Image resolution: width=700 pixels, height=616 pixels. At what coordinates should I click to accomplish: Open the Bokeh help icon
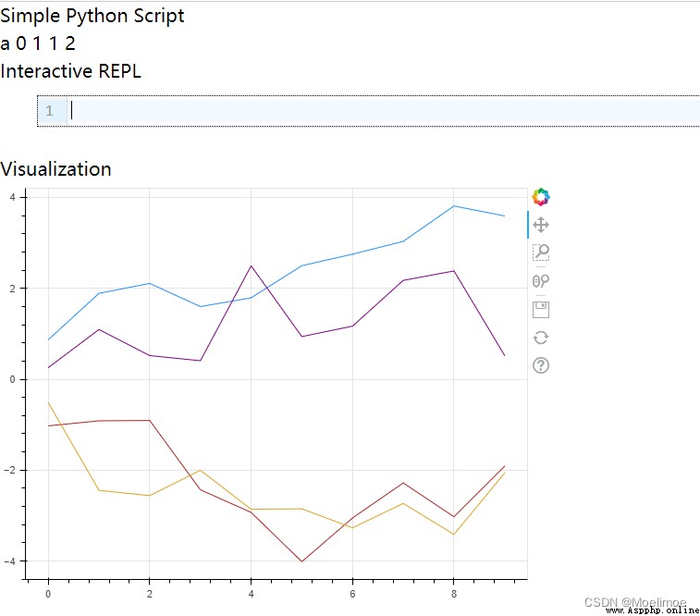point(541,365)
